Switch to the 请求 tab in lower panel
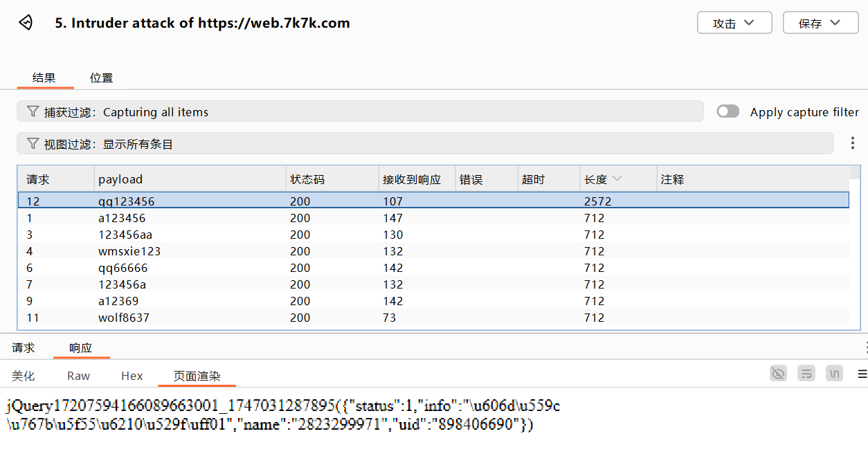 click(x=24, y=348)
